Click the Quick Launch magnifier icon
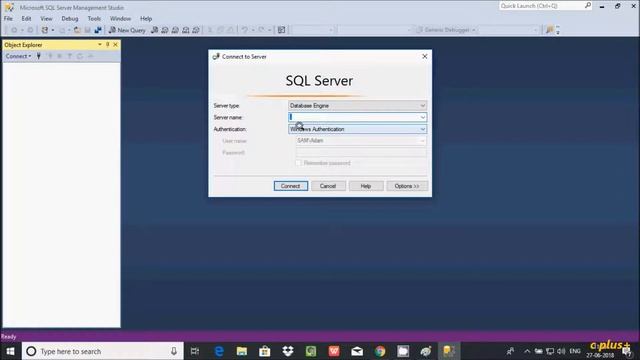Viewport: 640px width, 360px height. pos(588,6)
